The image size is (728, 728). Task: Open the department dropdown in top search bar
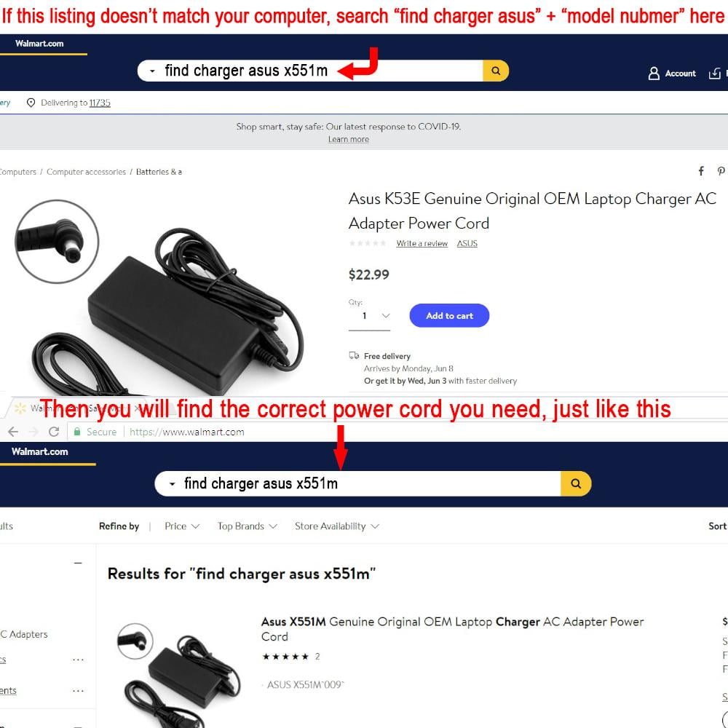152,71
